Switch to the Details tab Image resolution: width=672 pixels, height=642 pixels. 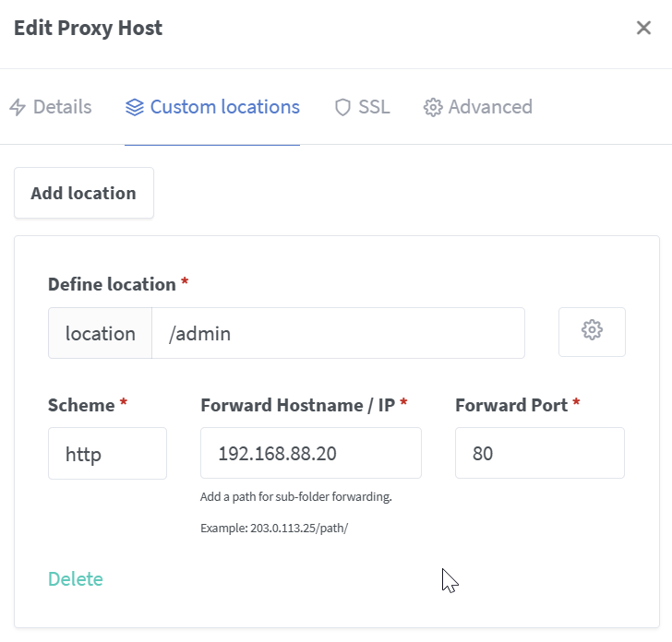tap(62, 107)
